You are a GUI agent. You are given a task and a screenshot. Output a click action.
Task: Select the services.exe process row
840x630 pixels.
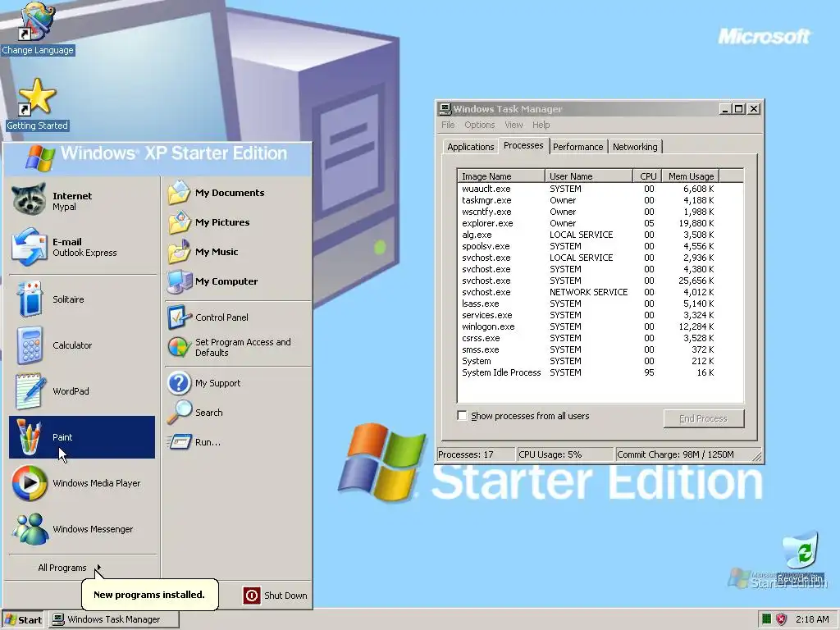[587, 315]
